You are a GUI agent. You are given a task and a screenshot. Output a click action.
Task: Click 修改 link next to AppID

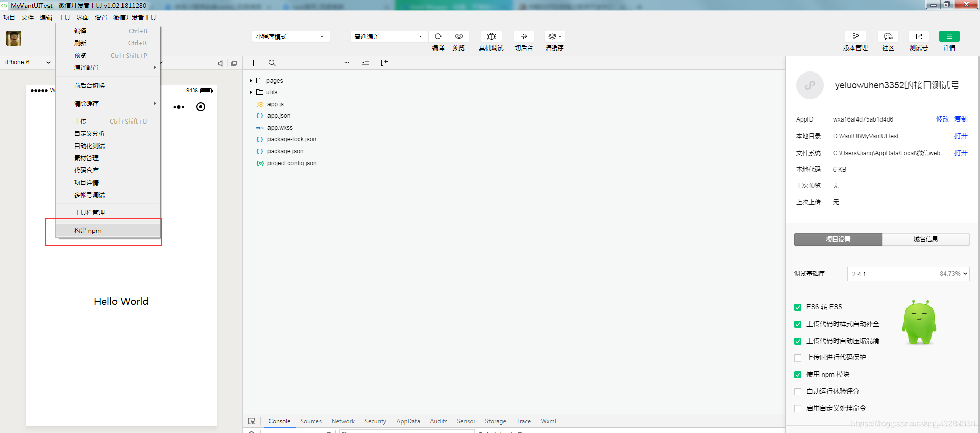[x=942, y=119]
